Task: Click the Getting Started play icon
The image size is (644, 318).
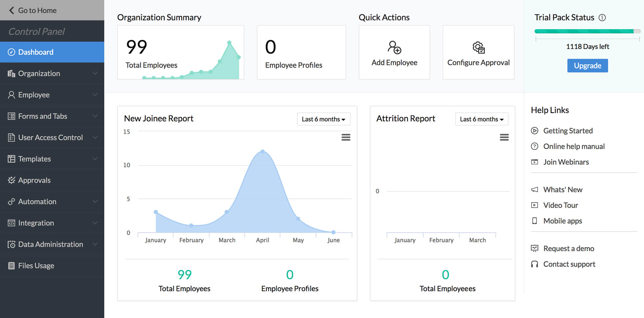Action: (x=535, y=131)
